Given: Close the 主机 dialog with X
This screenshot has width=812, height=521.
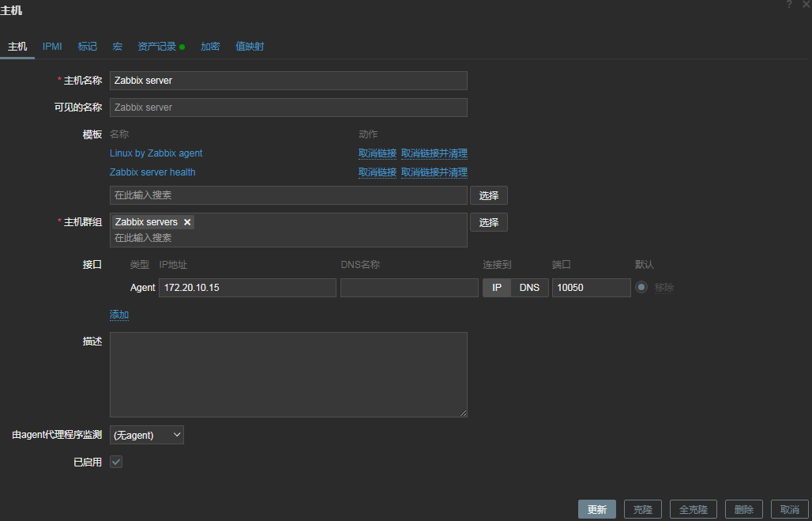Looking at the screenshot, I should (x=806, y=4).
